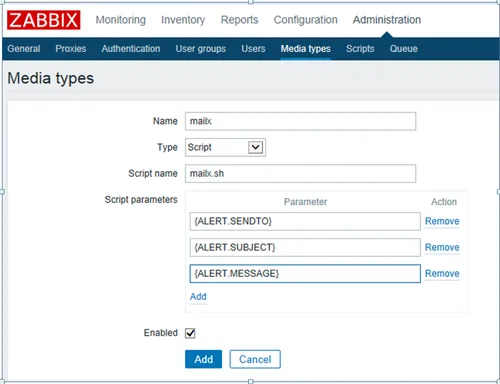Screen dimensions: 500x384
Task: Toggle the Enabled checkbox
Action: [x=190, y=333]
